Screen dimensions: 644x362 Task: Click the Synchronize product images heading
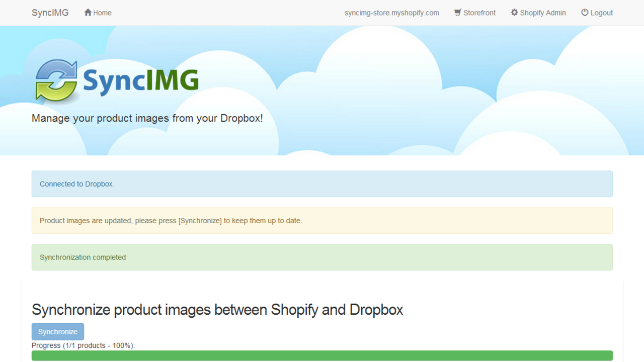(x=217, y=310)
